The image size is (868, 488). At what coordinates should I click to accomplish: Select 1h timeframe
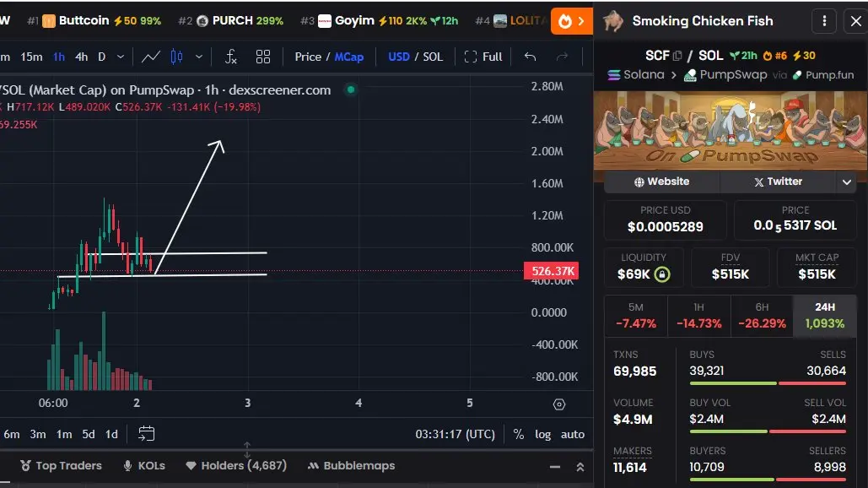pos(59,57)
